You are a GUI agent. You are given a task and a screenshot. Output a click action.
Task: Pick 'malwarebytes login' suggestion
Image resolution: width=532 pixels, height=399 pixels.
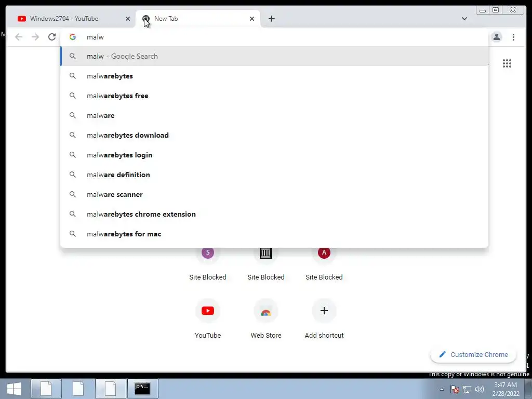tap(274, 155)
